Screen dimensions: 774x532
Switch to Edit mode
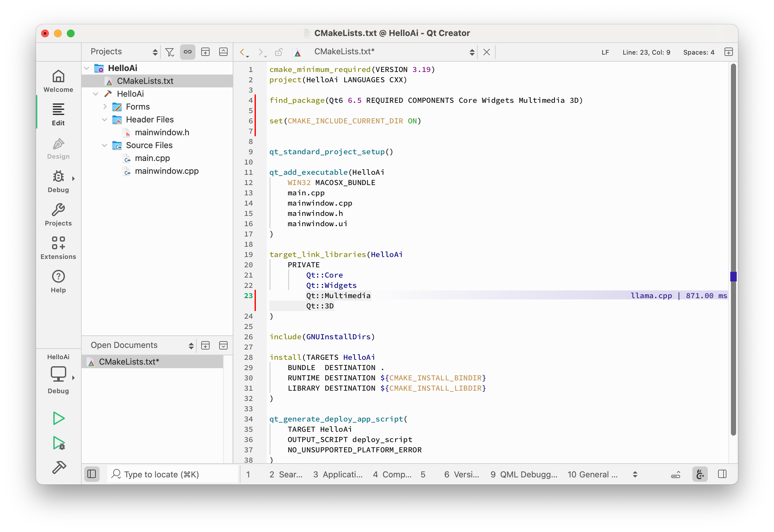[58, 114]
